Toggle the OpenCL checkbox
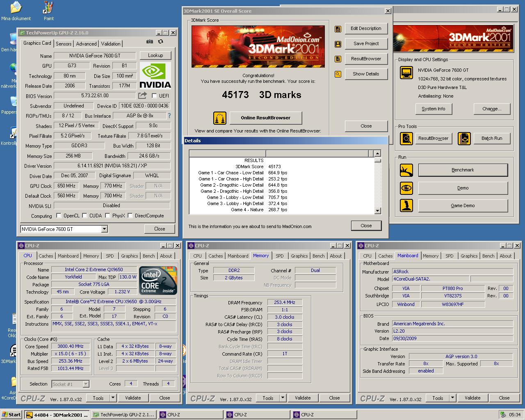The width and height of the screenshot is (525, 420). point(59,215)
